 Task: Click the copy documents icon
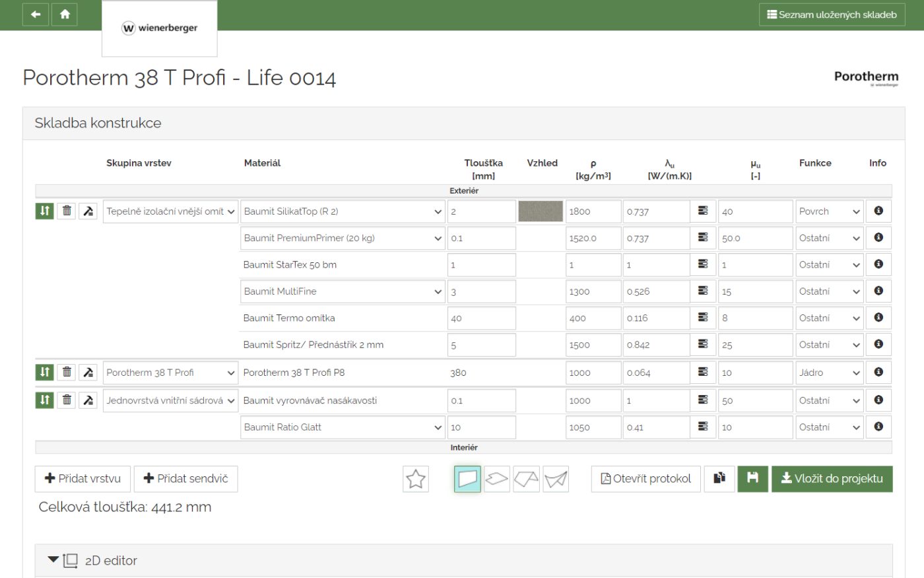pyautogui.click(x=719, y=479)
